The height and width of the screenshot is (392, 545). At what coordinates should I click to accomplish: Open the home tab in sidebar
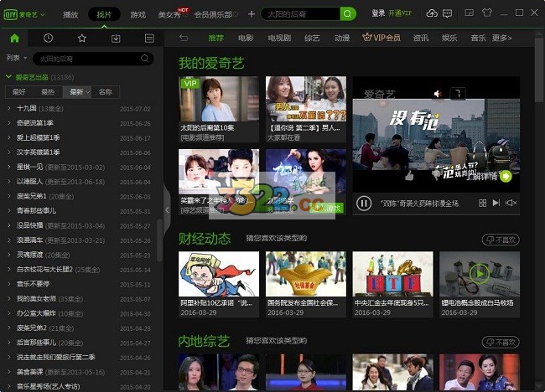pos(14,39)
